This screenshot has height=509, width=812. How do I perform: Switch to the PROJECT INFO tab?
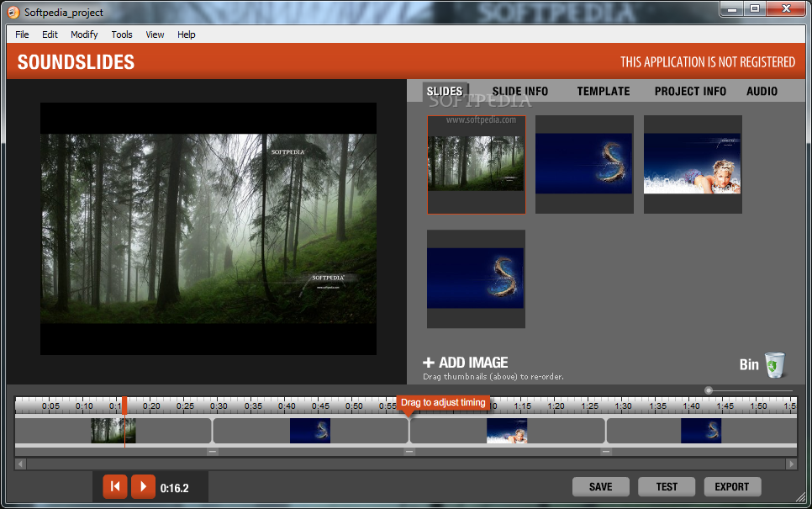(690, 91)
